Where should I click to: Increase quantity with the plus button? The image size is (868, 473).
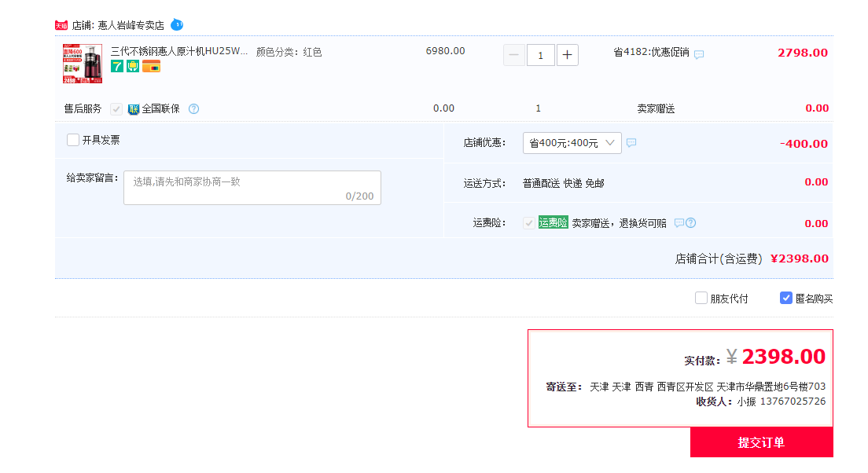(568, 55)
